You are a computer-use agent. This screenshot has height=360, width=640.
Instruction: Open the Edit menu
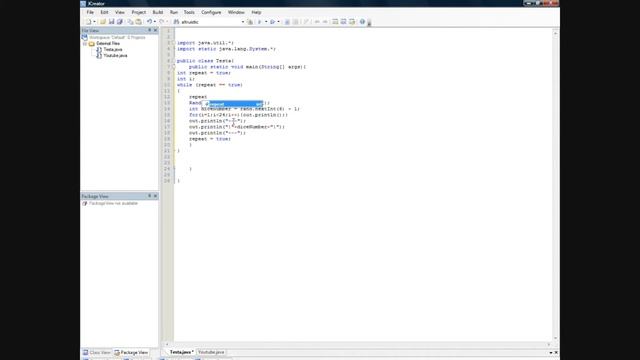(104, 12)
